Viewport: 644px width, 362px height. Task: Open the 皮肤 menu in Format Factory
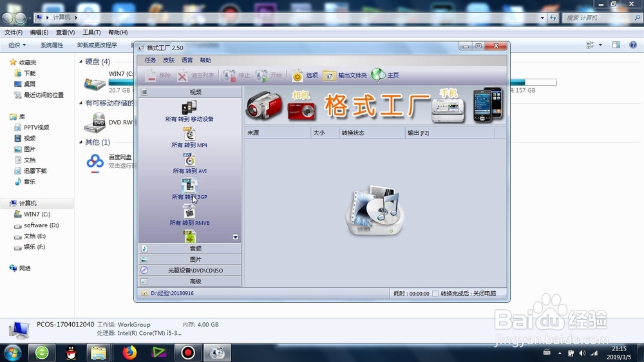169,60
